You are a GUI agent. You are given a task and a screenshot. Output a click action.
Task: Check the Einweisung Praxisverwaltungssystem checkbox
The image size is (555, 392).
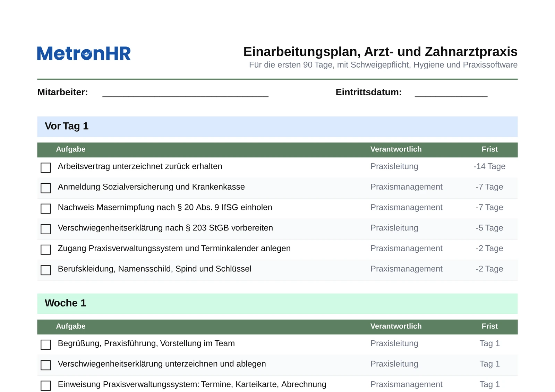[46, 385]
